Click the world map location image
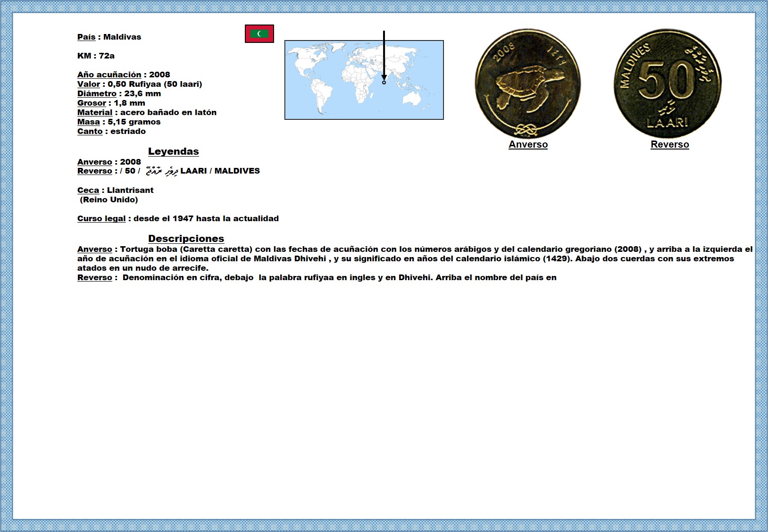The image size is (768, 532). pos(364,80)
